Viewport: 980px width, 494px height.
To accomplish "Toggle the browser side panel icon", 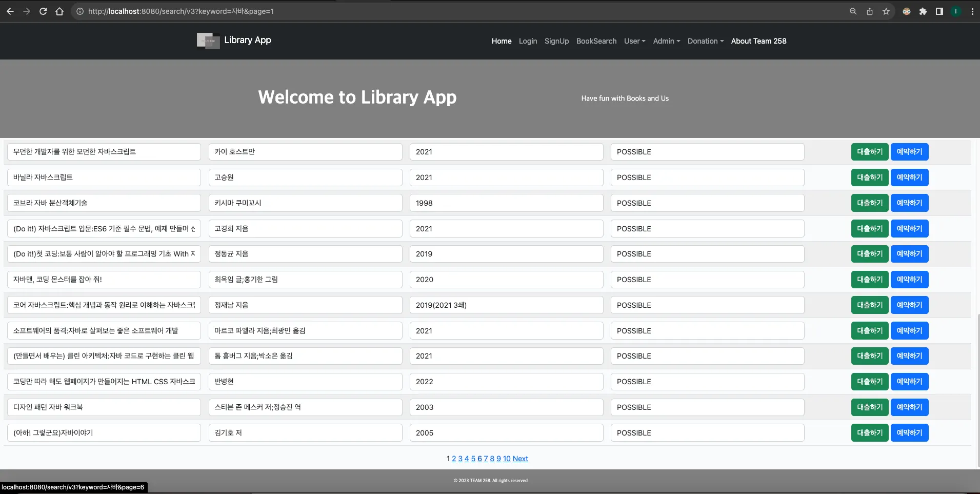I will 939,11.
